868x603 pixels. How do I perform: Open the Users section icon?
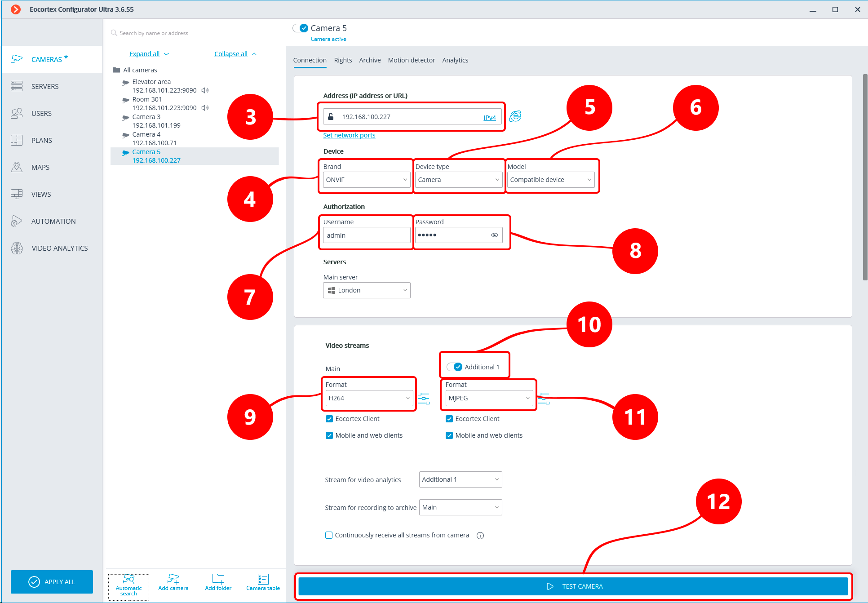(x=17, y=113)
